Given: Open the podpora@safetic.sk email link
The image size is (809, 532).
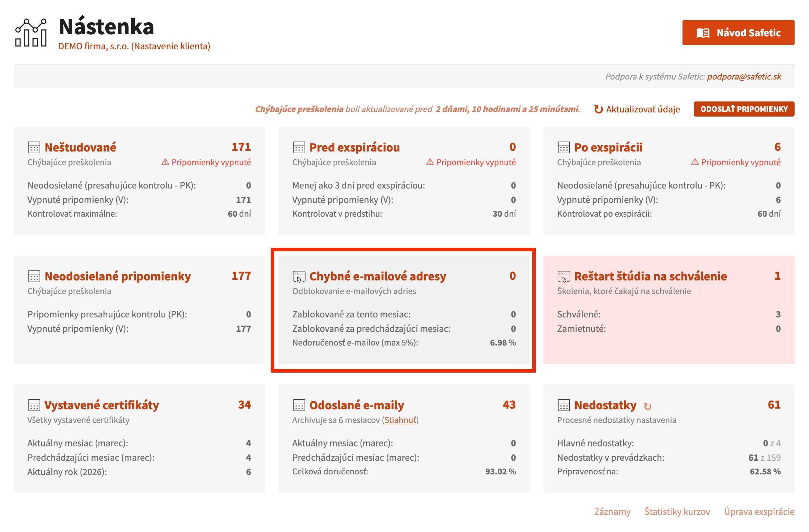Looking at the screenshot, I should (x=744, y=76).
